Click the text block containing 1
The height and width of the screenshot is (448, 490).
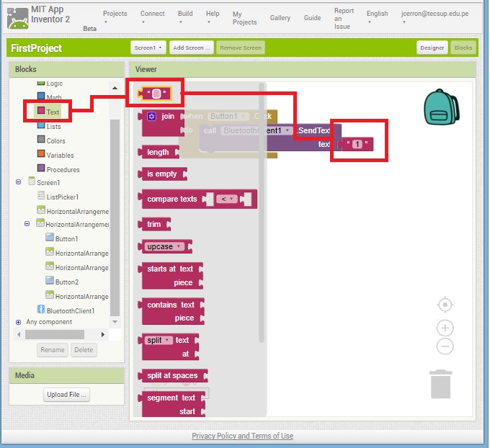pyautogui.click(x=357, y=144)
